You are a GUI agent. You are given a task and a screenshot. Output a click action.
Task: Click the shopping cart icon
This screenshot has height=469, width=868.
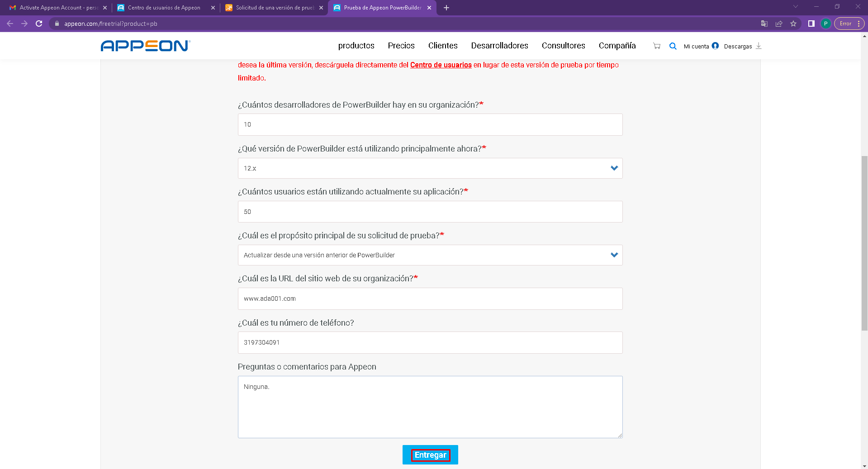coord(657,46)
